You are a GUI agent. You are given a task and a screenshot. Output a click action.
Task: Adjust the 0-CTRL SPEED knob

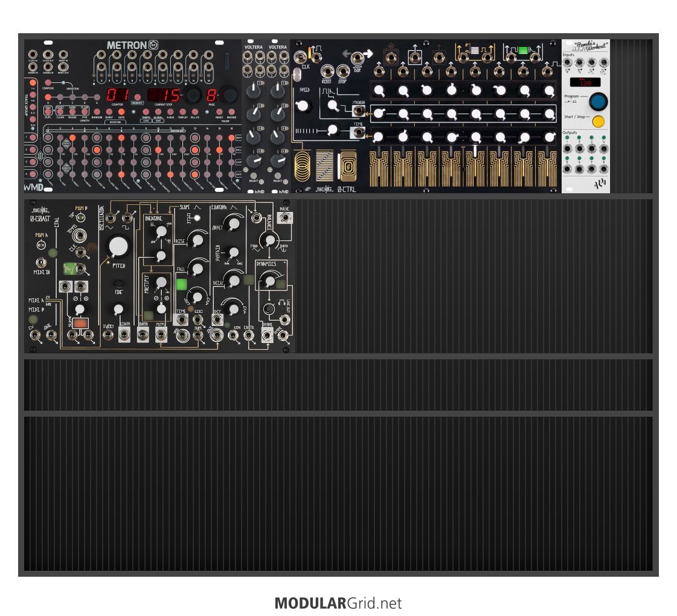coord(303,105)
